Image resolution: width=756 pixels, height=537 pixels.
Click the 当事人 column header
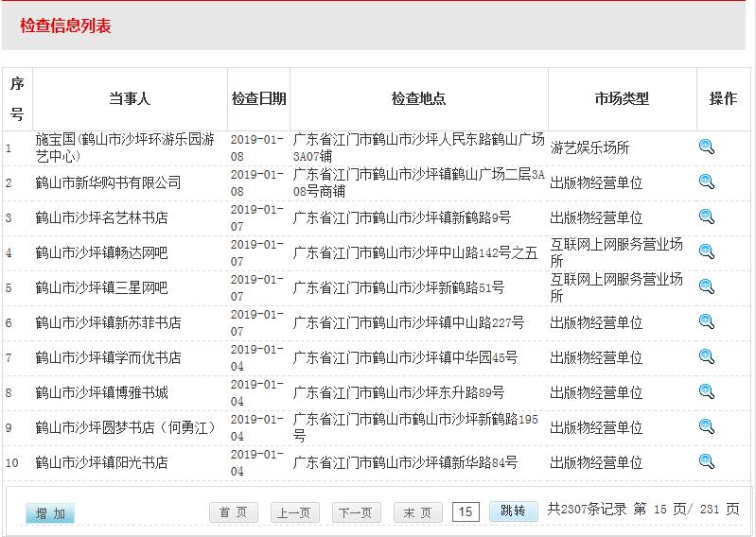(x=130, y=98)
